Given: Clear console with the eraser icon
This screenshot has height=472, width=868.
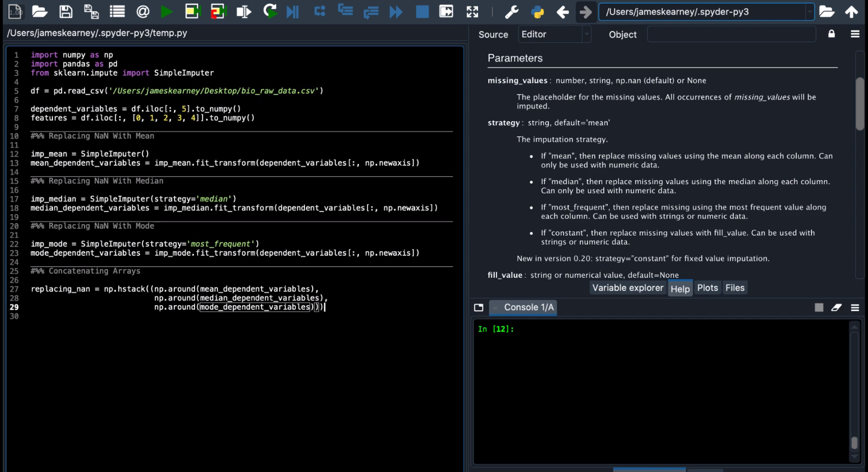Looking at the screenshot, I should [836, 307].
